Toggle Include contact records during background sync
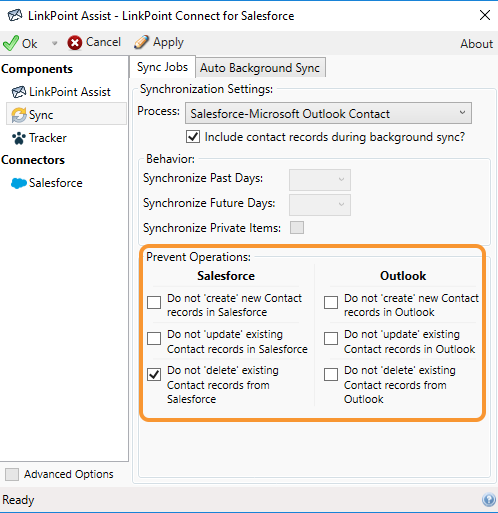Screen dimensions: 498x513 pos(193,137)
